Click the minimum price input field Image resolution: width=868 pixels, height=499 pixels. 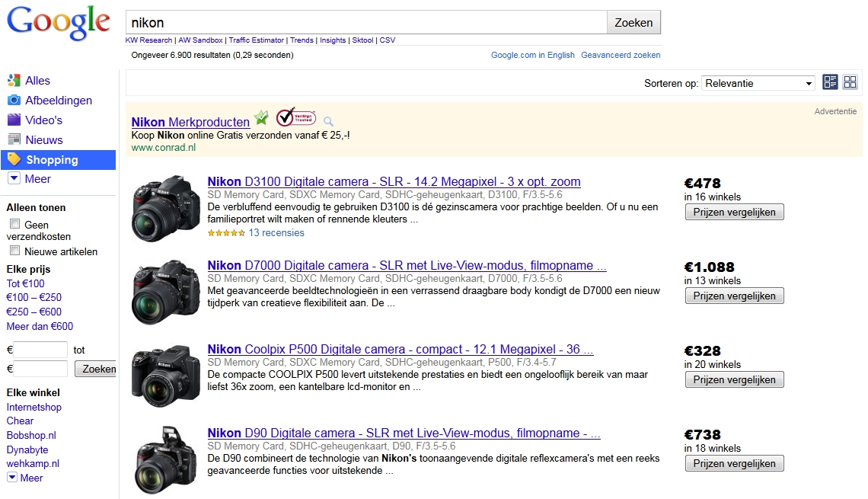[x=40, y=350]
